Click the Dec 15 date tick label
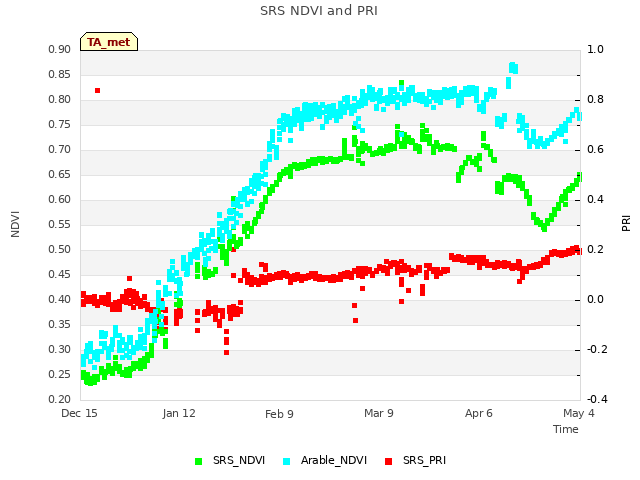 pyautogui.click(x=79, y=413)
